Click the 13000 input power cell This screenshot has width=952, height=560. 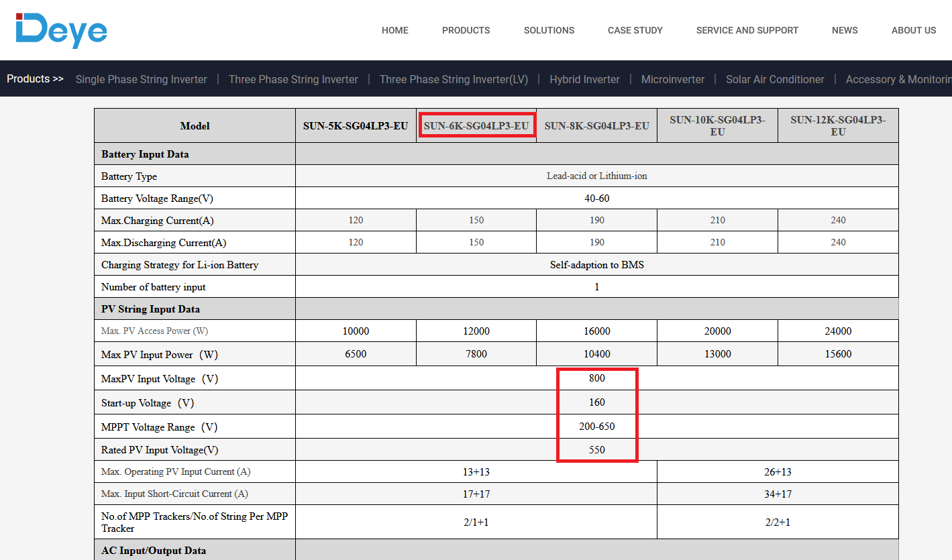click(x=717, y=354)
